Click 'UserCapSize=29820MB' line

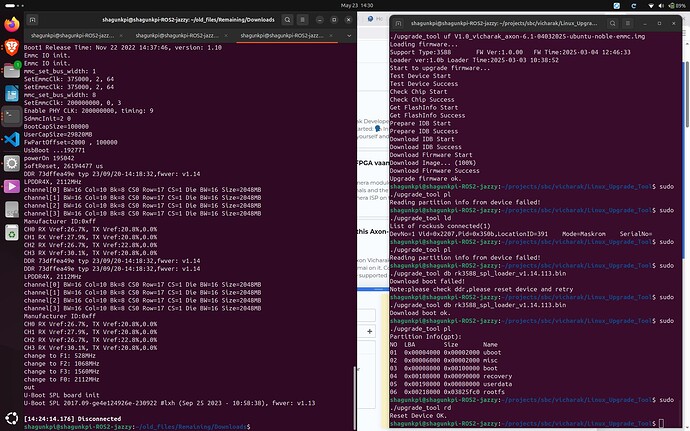click(x=58, y=134)
